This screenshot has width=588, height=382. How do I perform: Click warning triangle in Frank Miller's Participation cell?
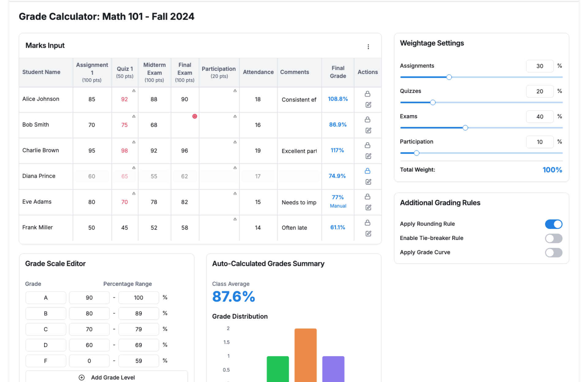[235, 219]
